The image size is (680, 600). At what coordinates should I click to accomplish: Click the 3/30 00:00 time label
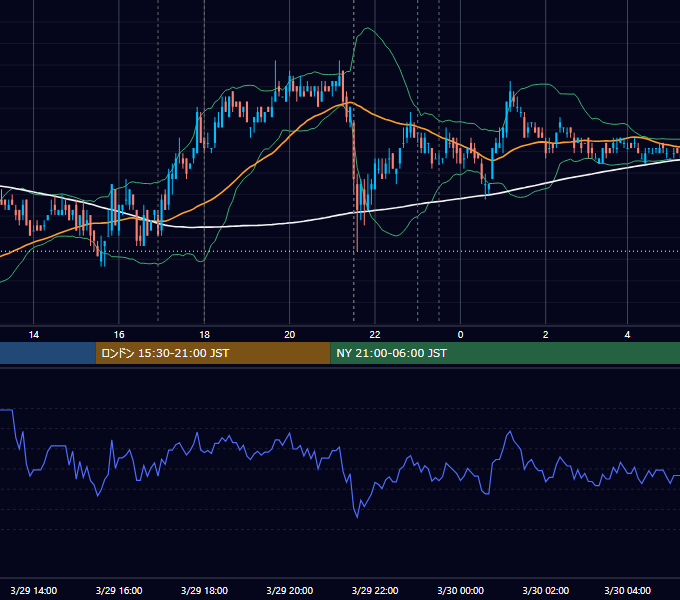[x=461, y=590]
